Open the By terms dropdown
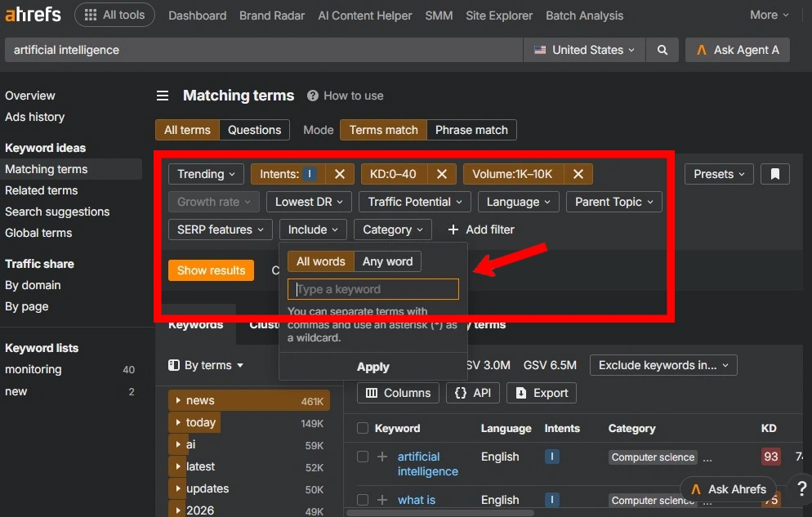Viewport: 812px width, 517px height. 206,365
